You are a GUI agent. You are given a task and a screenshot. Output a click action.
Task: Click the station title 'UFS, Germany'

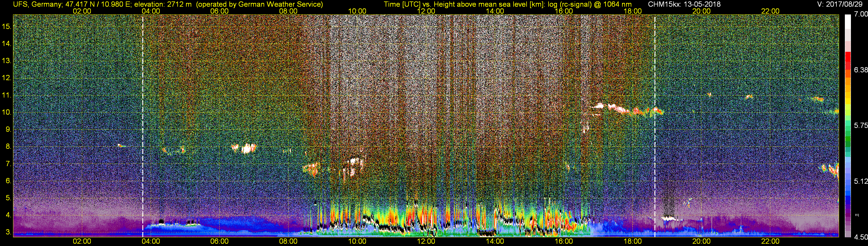click(37, 4)
